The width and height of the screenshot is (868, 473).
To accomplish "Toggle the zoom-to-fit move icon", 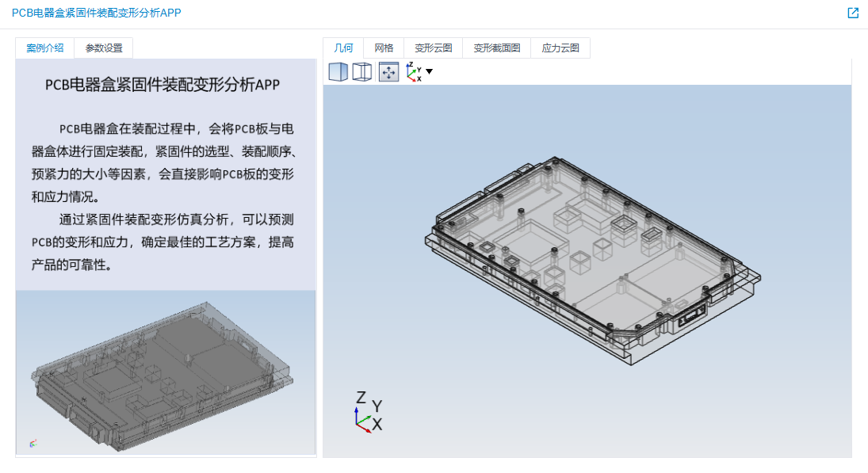I will [x=388, y=72].
